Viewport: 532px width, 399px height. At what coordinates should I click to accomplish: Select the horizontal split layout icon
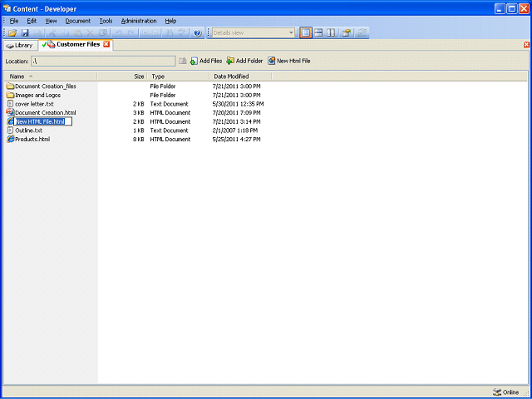pyautogui.click(x=318, y=33)
